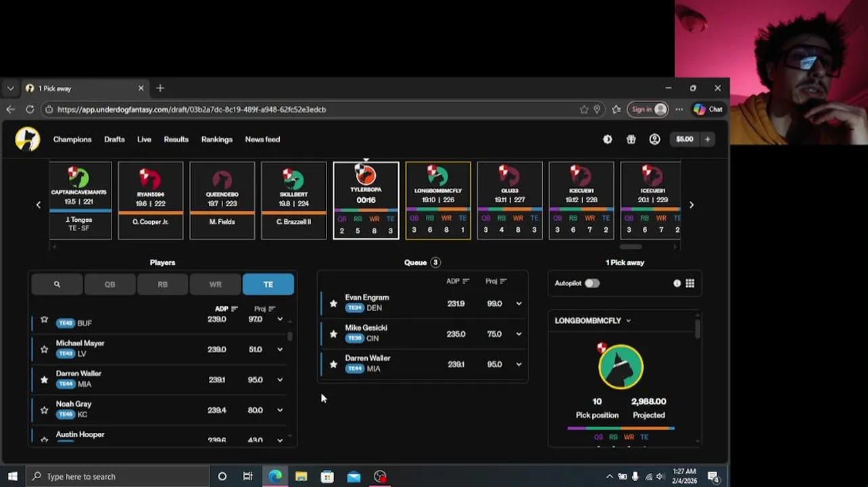The width and height of the screenshot is (868, 487).
Task: Open the draft board grid icon
Action: [690, 283]
